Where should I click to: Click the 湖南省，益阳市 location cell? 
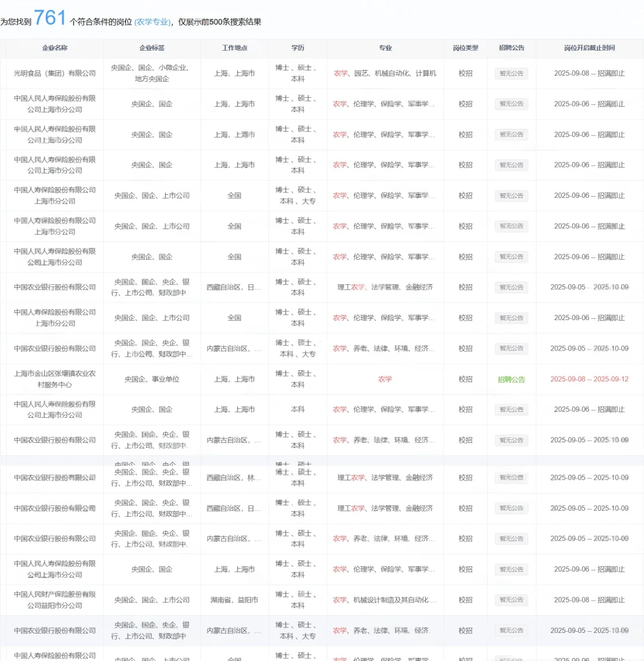coord(234,600)
